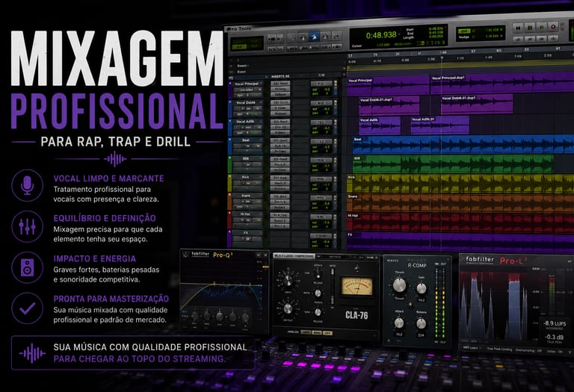The image size is (574, 392).
Task: Click the speaker icon beside Impacto e Energia
Action: tap(27, 267)
